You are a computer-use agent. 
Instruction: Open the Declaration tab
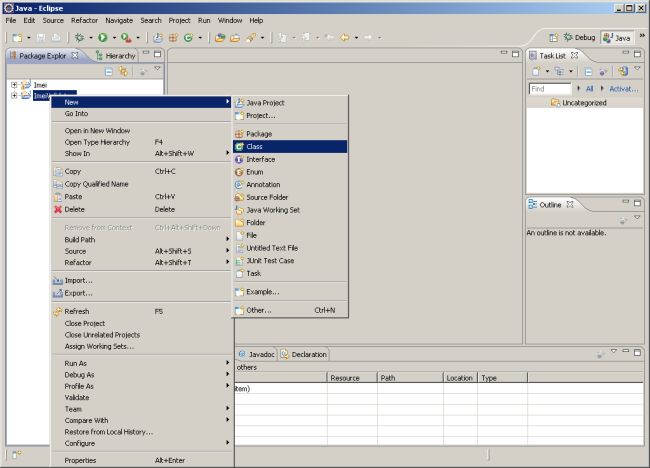308,354
